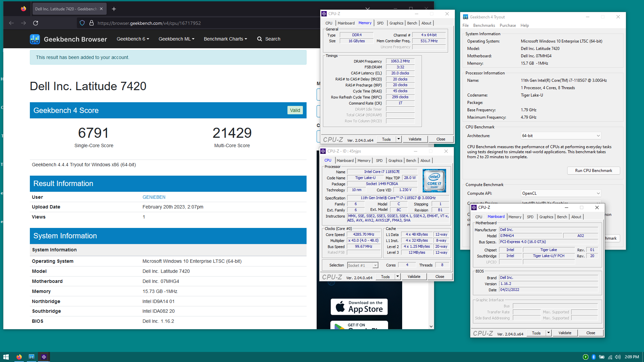Switch to CPU tab in CPU-Z Memory window
Viewport: 644px width, 362px height.
click(329, 23)
